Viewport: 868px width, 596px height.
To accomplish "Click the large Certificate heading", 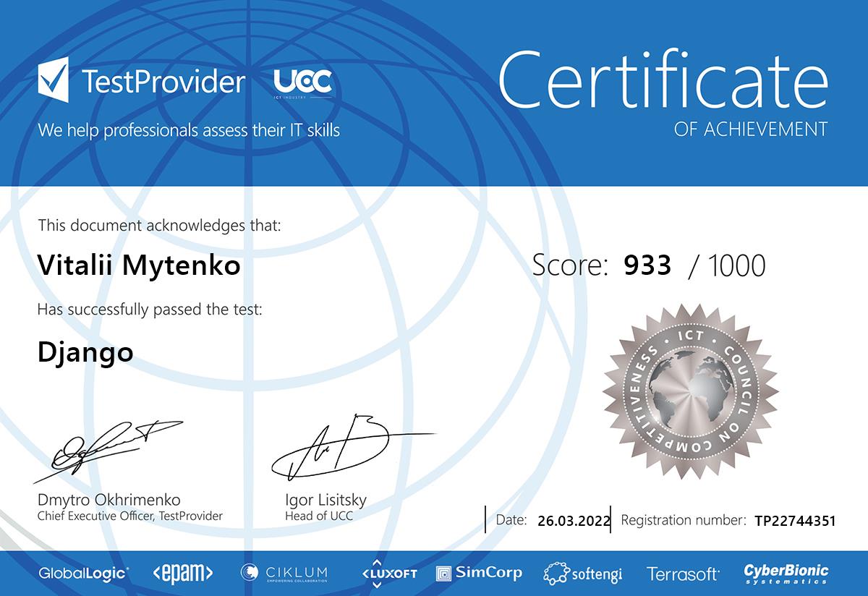I will 663,79.
